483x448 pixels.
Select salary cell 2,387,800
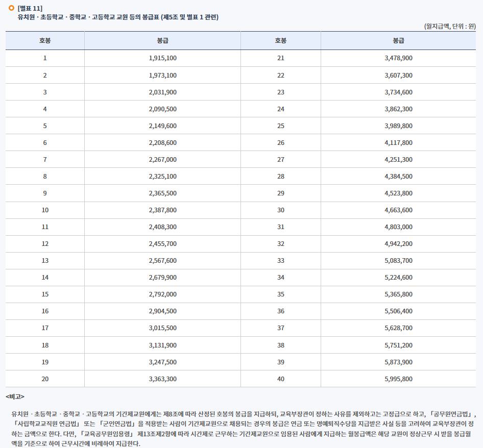click(x=163, y=210)
